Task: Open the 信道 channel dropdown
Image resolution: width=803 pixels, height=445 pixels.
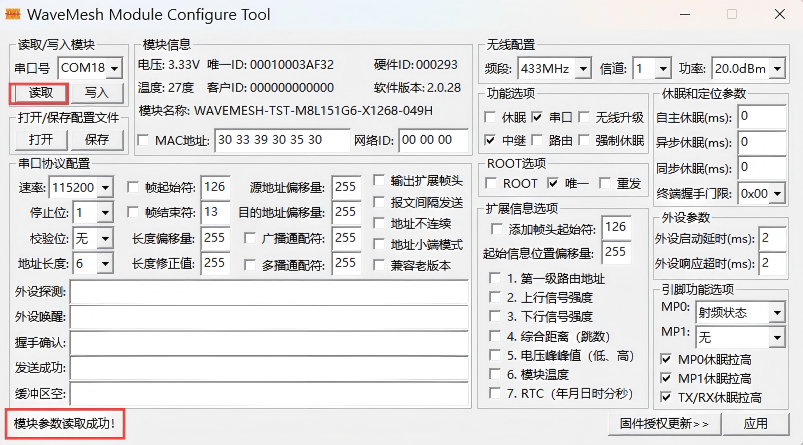Action: pos(663,69)
